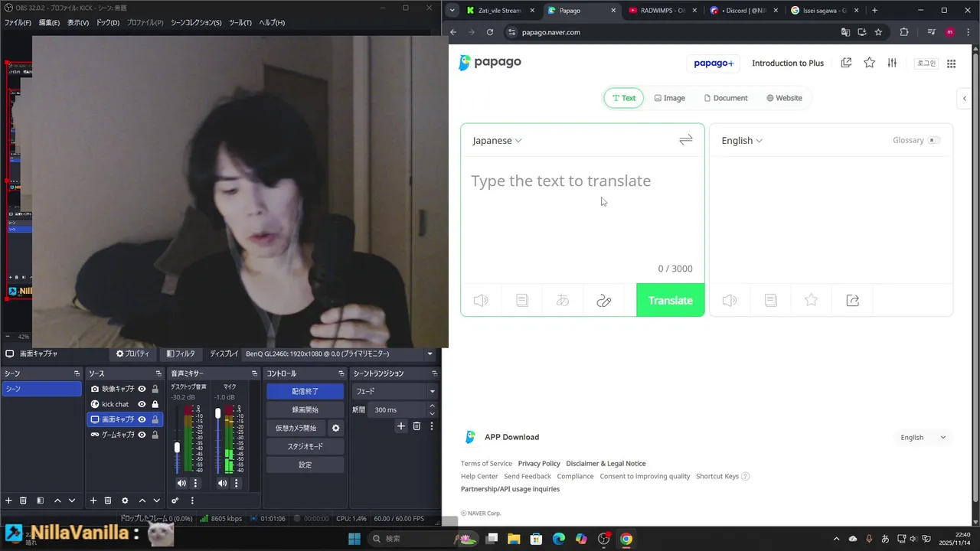Play the source text audio speaker

pos(481,301)
